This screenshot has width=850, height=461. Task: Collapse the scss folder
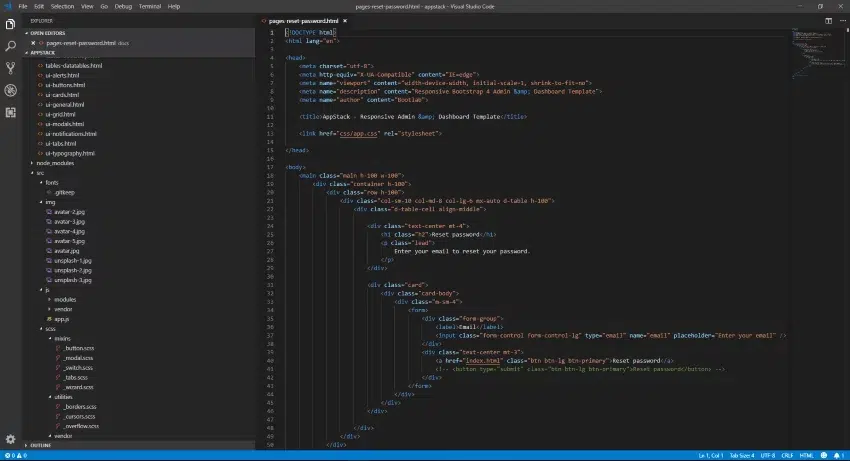click(x=50, y=329)
